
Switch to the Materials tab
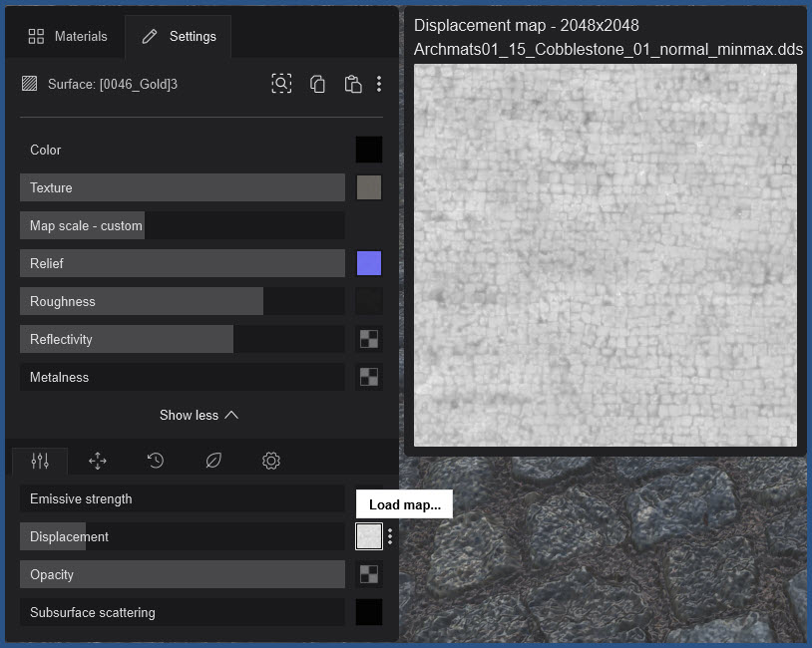coord(67,36)
